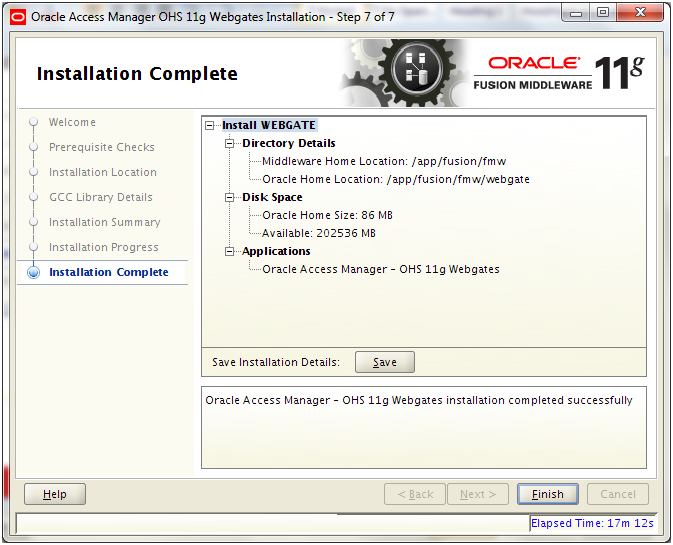The height and width of the screenshot is (545, 673).
Task: Click the Oracle icon in the title bar
Action: coord(18,17)
